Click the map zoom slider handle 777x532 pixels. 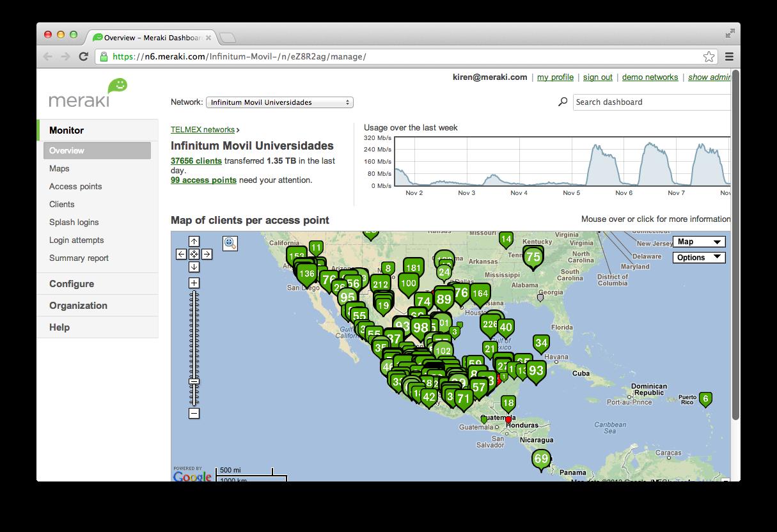(194, 381)
